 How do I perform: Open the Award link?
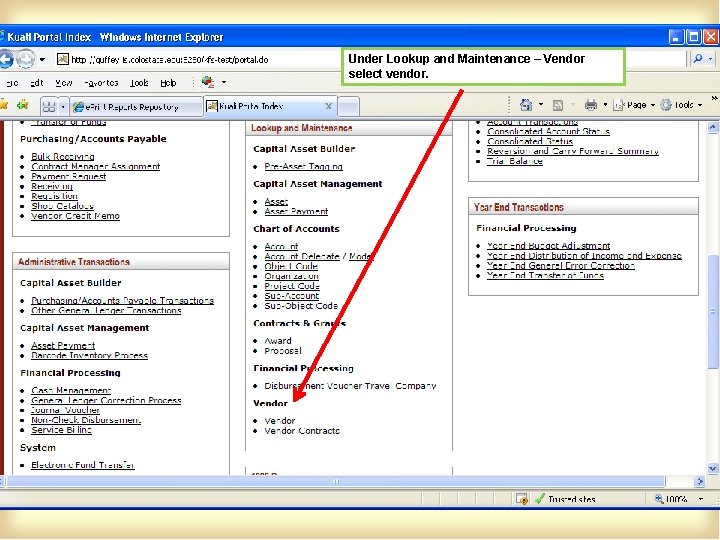[278, 341]
